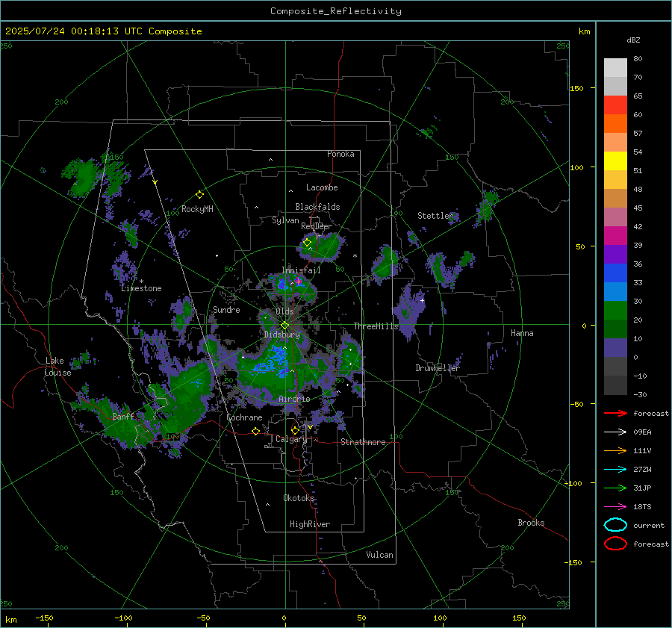Viewport: 672px width, 628px height.
Task: Click the HighRiver city label
Action: point(310,524)
